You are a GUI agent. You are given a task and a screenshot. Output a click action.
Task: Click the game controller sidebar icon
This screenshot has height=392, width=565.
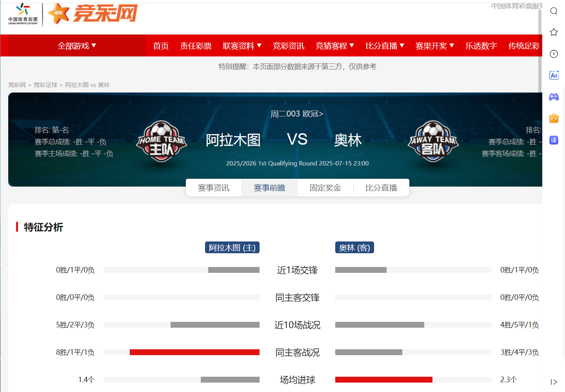pos(554,97)
